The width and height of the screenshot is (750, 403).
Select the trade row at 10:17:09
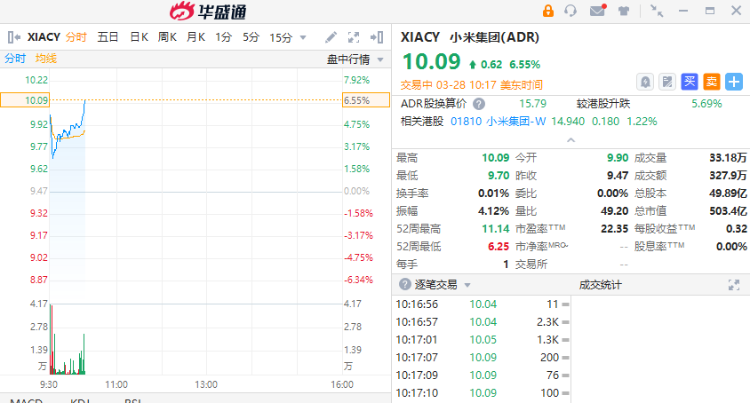(x=482, y=375)
